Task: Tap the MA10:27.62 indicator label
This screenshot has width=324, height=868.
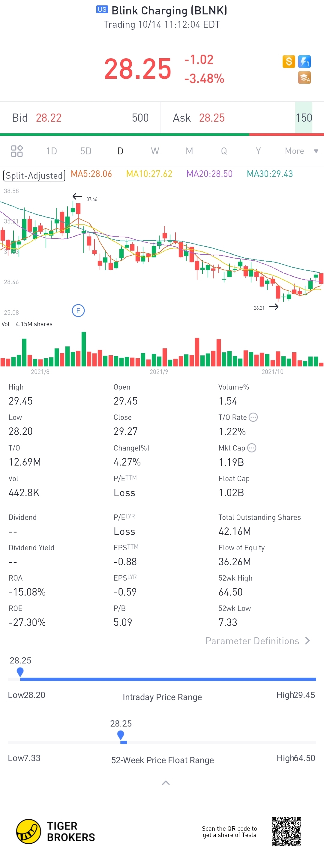Action: click(149, 174)
